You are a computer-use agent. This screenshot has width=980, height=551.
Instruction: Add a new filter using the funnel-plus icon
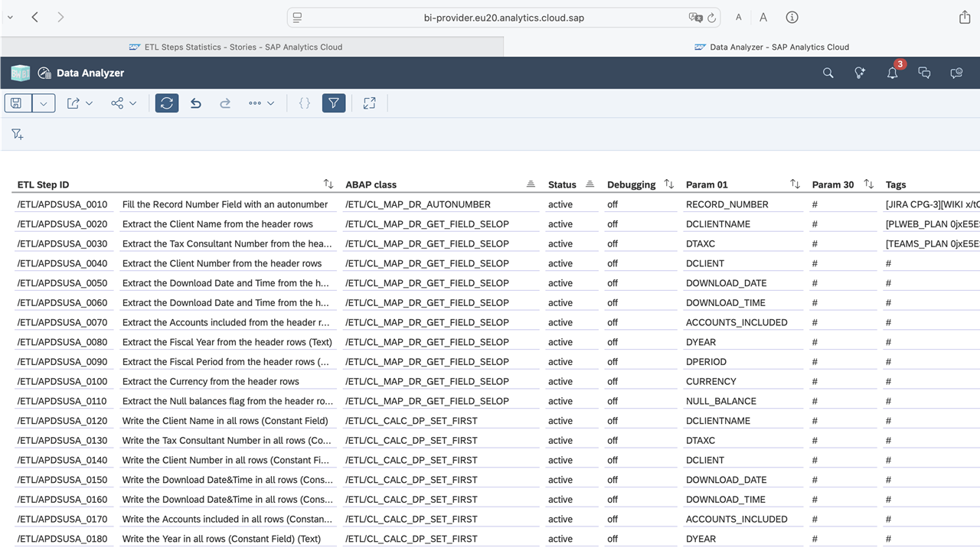point(17,133)
